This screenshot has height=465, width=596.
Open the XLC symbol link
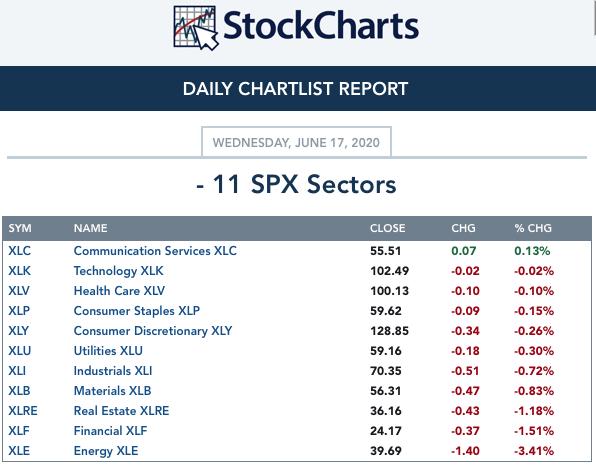19,251
